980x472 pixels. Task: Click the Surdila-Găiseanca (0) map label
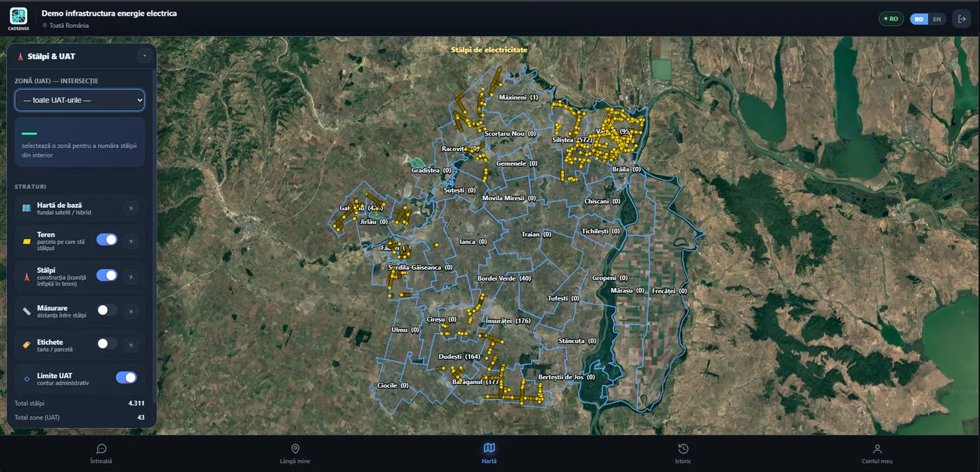pos(420,268)
